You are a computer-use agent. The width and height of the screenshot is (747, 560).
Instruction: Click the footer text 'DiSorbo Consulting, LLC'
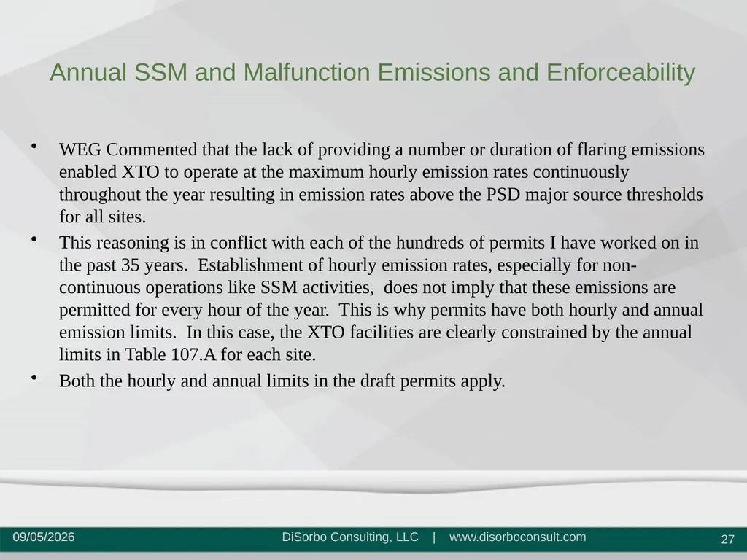pyautogui.click(x=350, y=537)
